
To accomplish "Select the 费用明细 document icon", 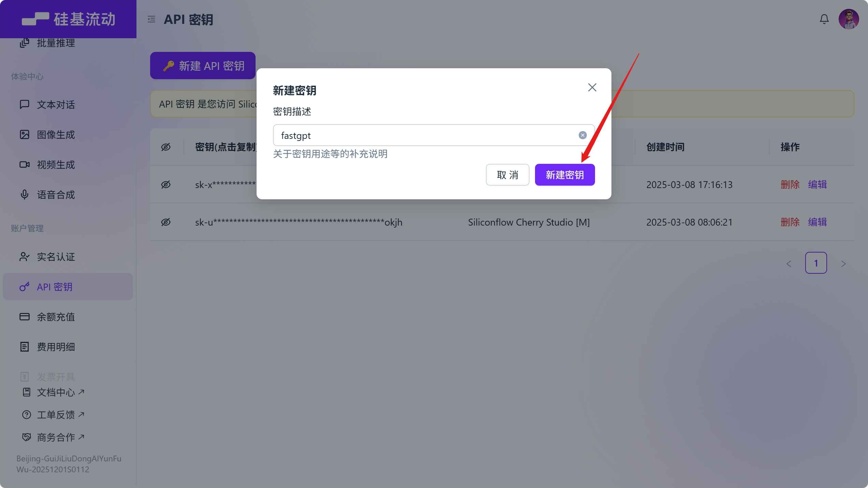I will (24, 347).
